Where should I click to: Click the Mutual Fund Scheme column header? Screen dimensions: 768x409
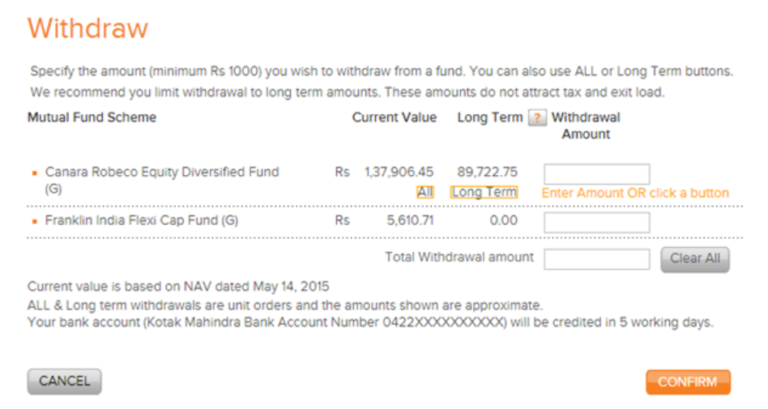tap(92, 117)
